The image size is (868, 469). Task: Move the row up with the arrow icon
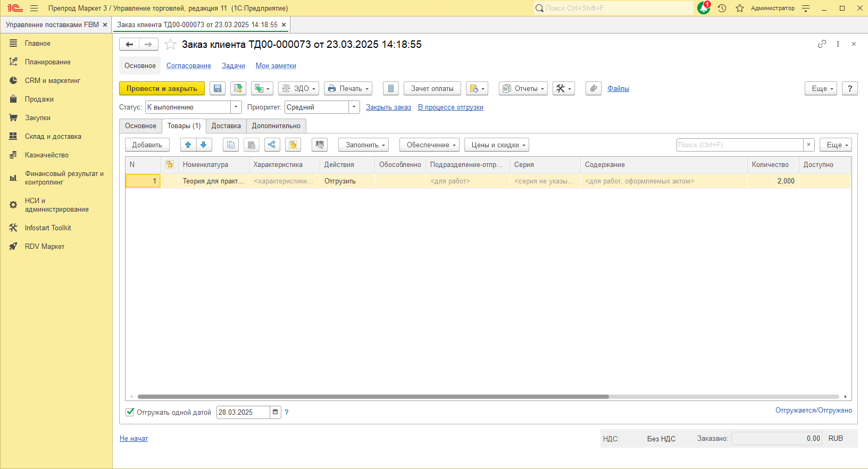pos(188,145)
